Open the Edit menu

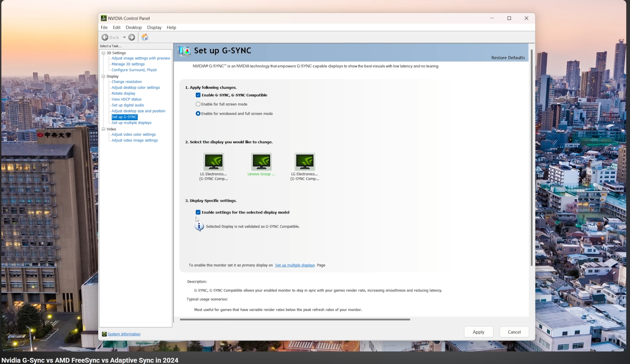tap(116, 28)
